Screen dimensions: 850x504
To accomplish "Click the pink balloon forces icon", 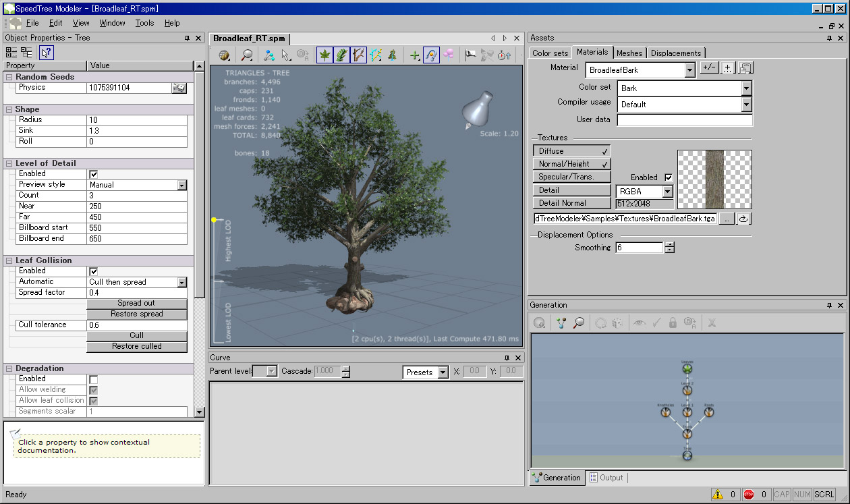I will click(x=449, y=55).
